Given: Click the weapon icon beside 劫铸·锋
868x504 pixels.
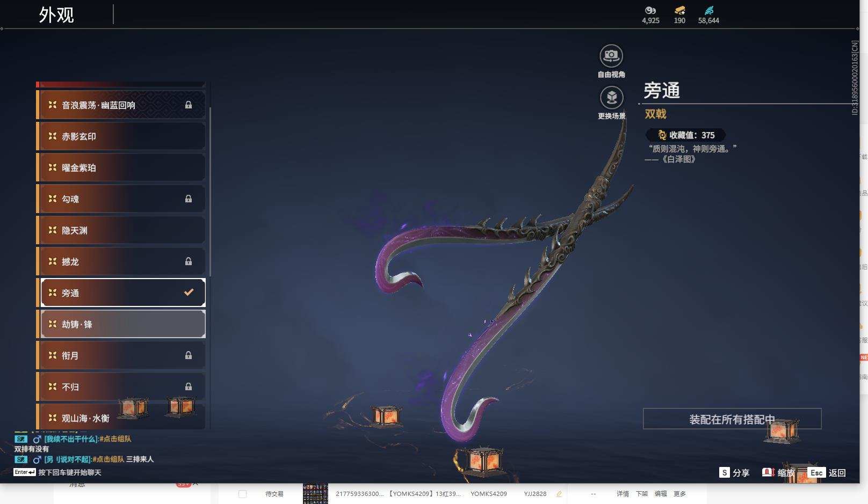Looking at the screenshot, I should (53, 324).
